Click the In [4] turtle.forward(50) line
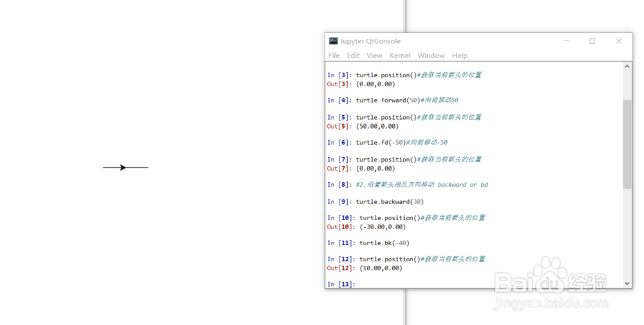644x325 pixels. click(x=393, y=100)
